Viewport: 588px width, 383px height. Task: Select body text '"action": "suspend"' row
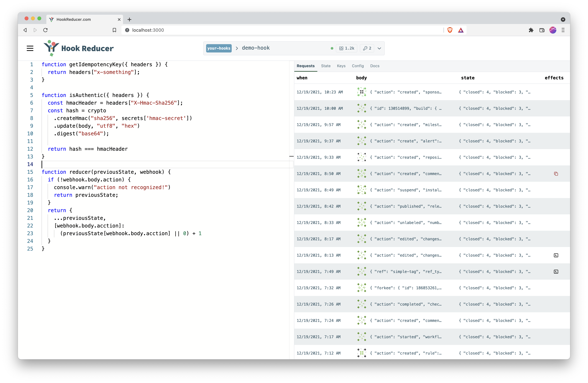(x=406, y=190)
